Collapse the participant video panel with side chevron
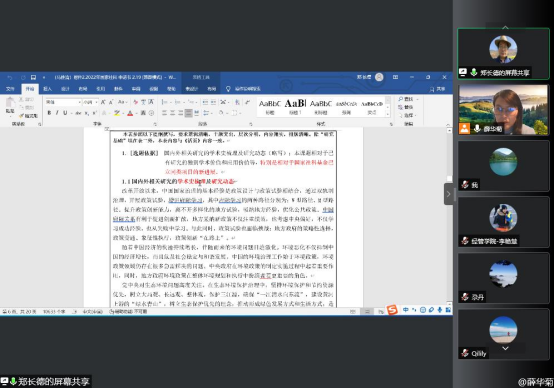The width and height of the screenshot is (554, 388). (448, 194)
